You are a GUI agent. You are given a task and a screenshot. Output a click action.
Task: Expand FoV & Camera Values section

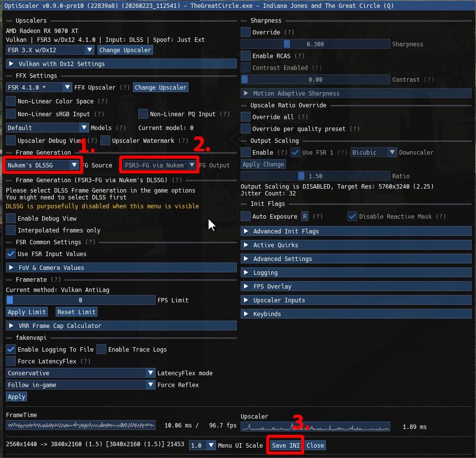(x=121, y=267)
